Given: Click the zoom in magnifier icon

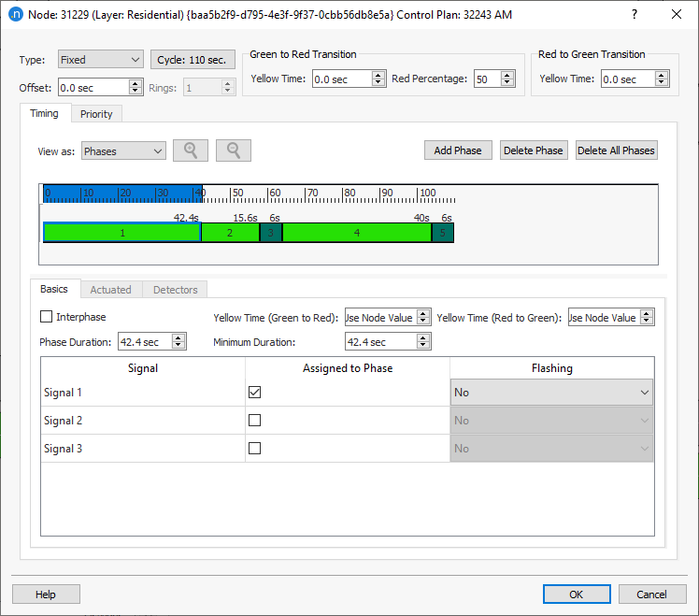Looking at the screenshot, I should (x=191, y=150).
